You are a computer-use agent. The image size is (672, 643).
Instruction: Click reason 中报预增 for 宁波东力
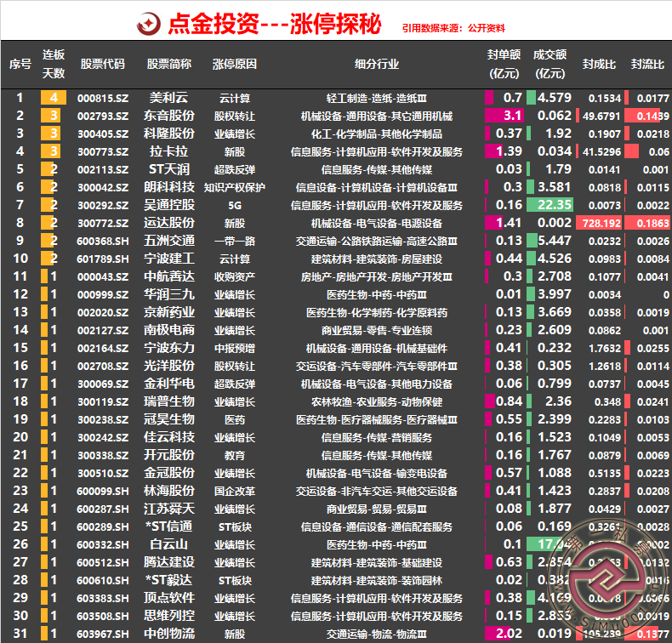[x=235, y=348]
